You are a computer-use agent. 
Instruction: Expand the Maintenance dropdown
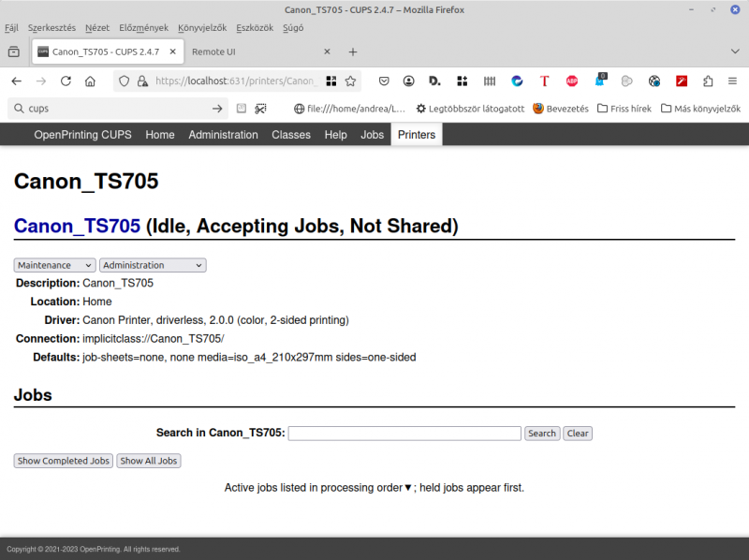tap(55, 265)
